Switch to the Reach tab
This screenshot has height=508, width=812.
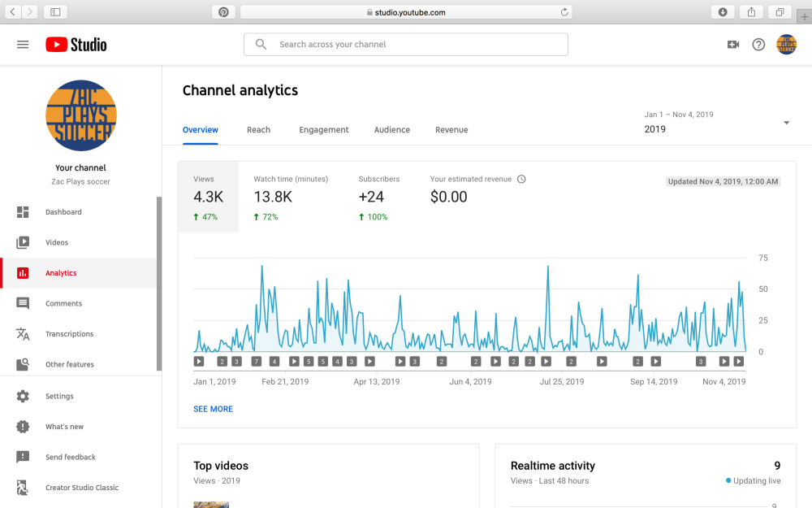click(x=258, y=130)
